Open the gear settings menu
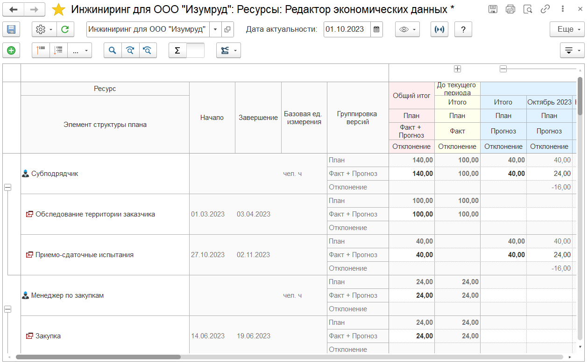 44,29
